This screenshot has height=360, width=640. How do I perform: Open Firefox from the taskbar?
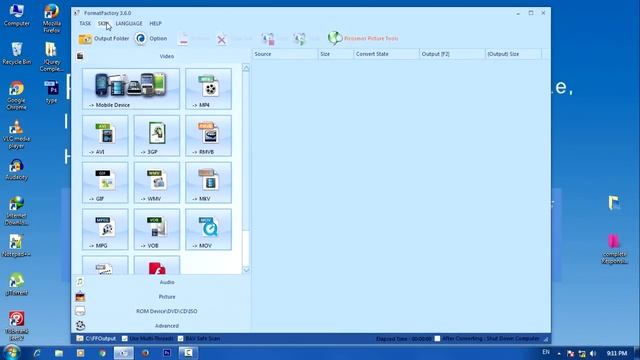pos(145,353)
